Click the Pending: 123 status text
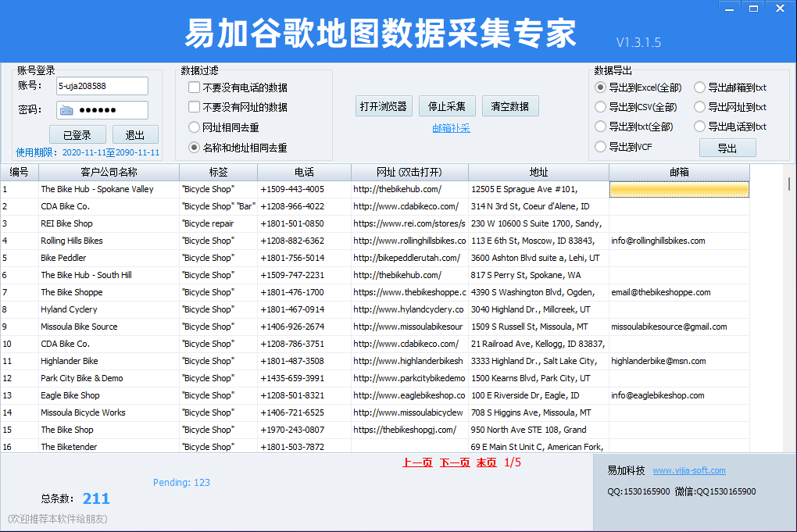797x532 pixels. point(181,483)
